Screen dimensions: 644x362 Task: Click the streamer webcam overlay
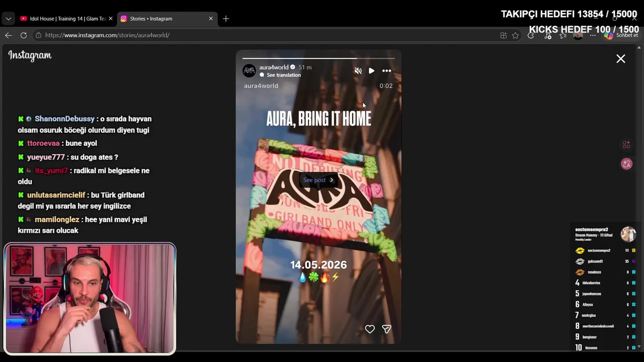click(90, 299)
